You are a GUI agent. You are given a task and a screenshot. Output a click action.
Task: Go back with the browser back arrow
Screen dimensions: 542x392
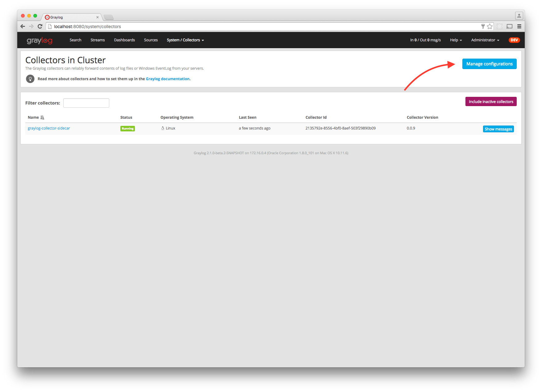pyautogui.click(x=23, y=27)
